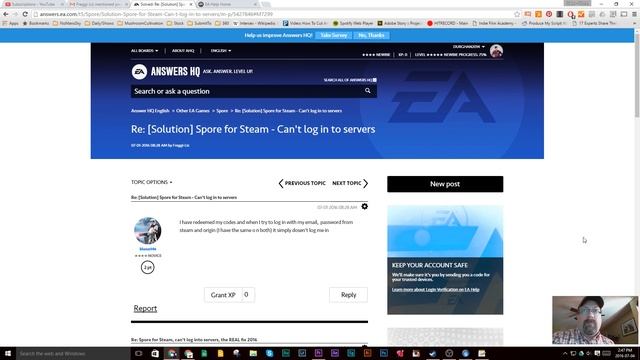Click poster's avatar in the first post

click(148, 231)
